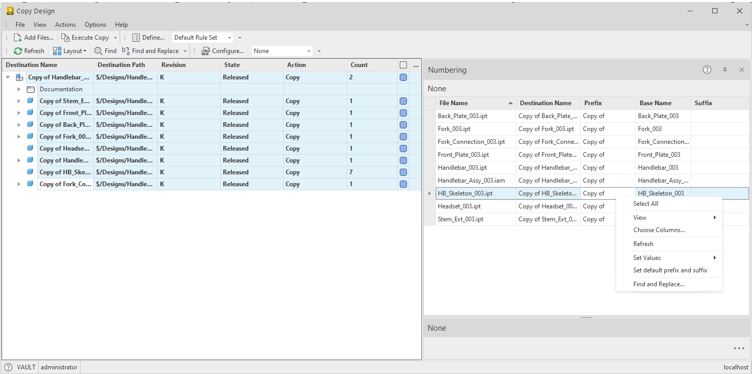The image size is (753, 374).
Task: Open the File menu
Action: coord(20,24)
